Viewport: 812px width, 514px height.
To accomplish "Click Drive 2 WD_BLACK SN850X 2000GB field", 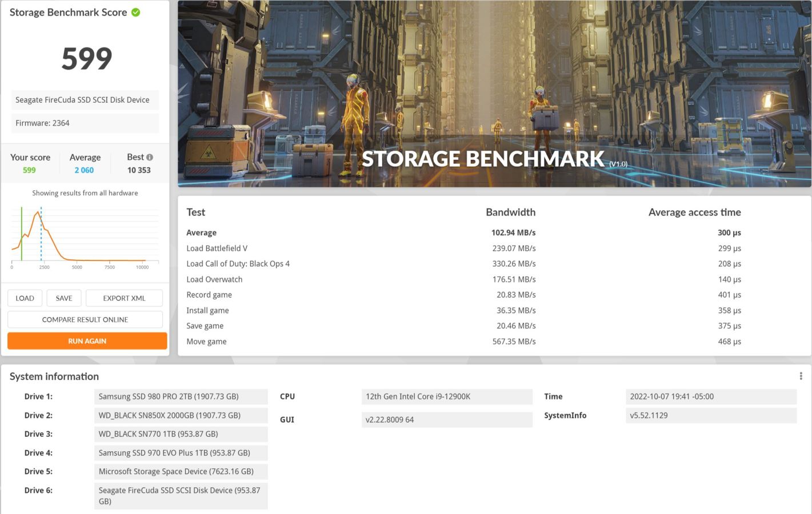I will 181,415.
